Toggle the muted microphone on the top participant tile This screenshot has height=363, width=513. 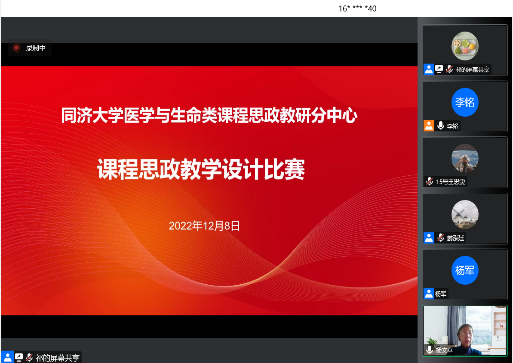click(x=449, y=69)
